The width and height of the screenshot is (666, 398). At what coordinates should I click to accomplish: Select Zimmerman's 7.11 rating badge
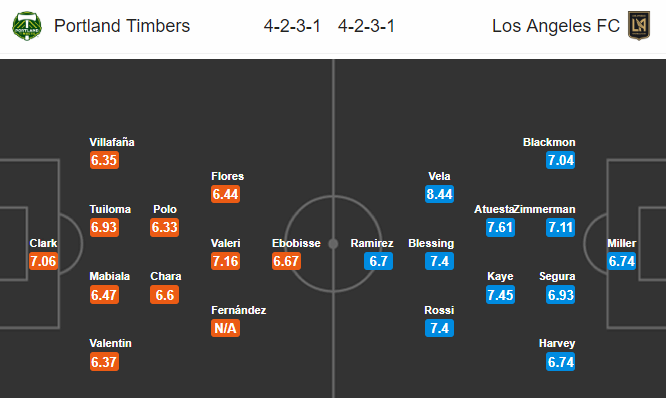pyautogui.click(x=561, y=227)
